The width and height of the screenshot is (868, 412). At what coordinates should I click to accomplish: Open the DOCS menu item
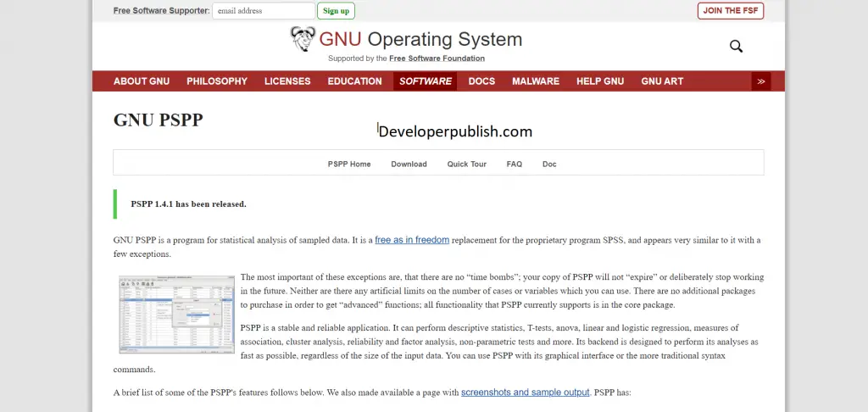481,81
